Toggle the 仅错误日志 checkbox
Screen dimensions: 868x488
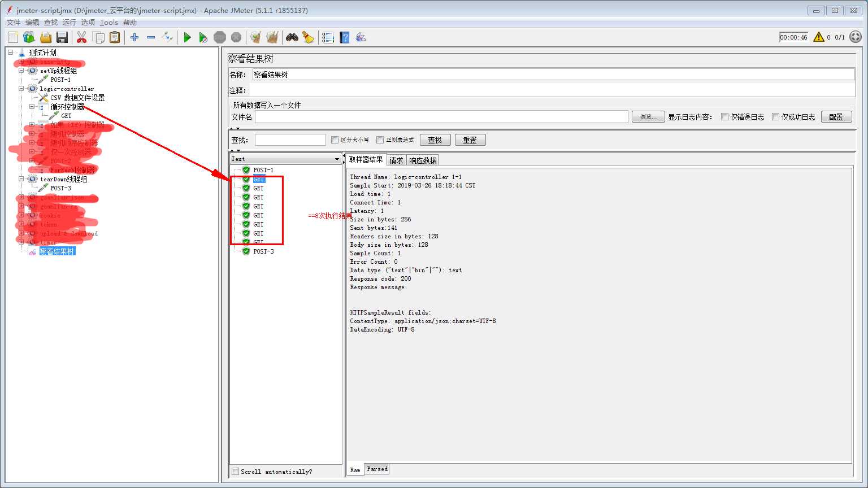(724, 117)
